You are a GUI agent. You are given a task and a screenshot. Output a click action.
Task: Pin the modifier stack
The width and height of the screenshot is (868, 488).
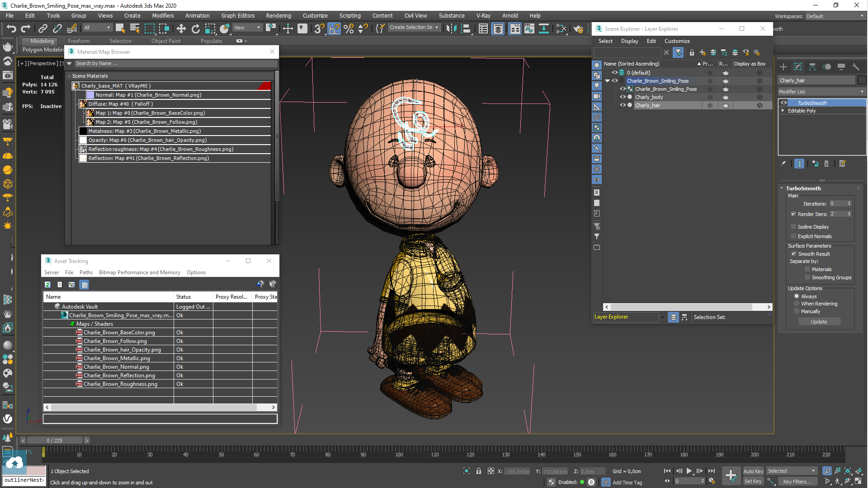tap(783, 164)
